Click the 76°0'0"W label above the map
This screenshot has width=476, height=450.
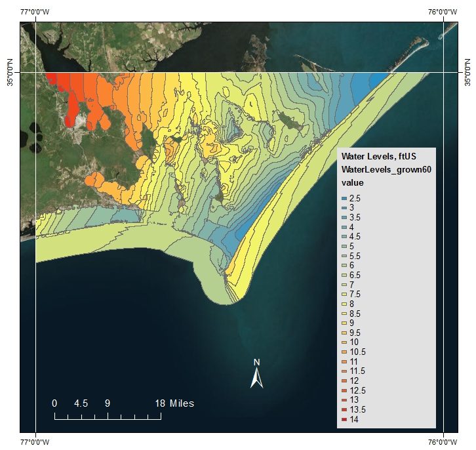click(443, 12)
